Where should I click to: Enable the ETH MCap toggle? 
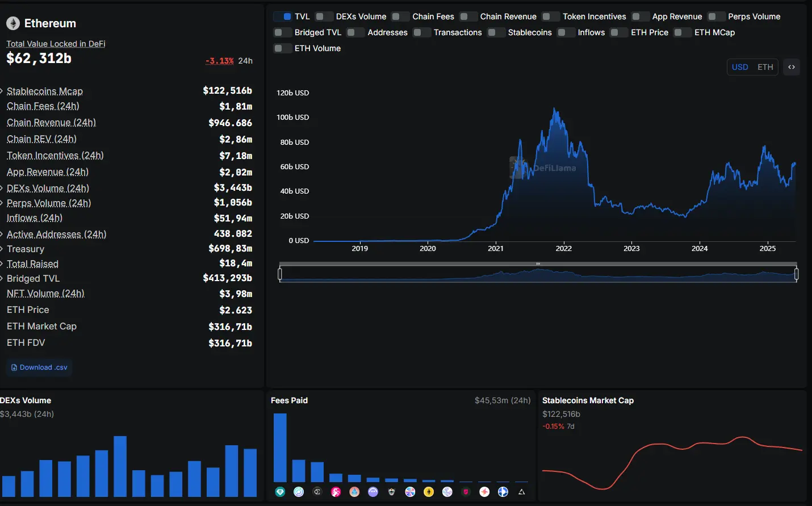pyautogui.click(x=683, y=32)
